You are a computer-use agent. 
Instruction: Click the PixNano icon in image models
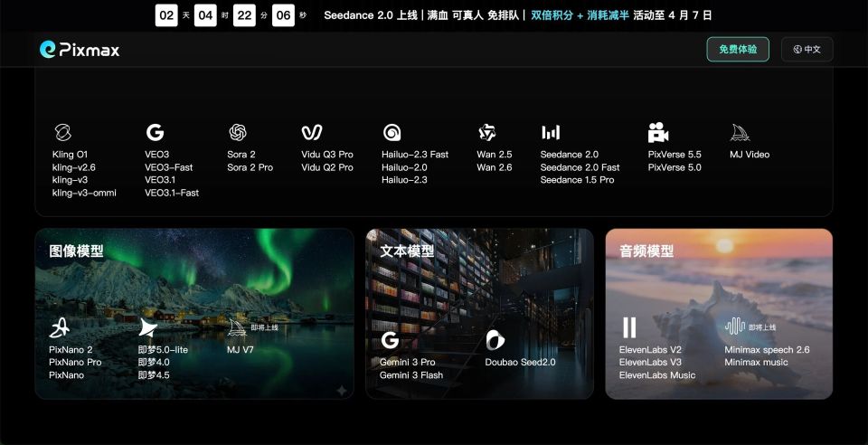[60, 327]
